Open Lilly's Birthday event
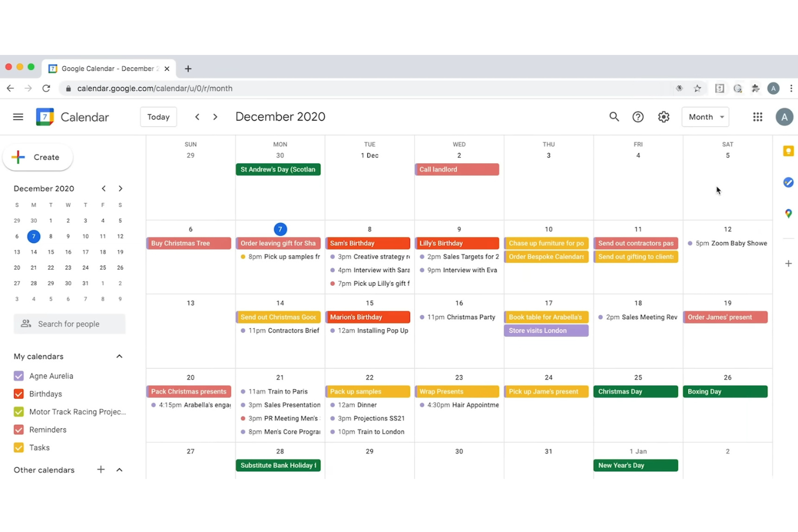798x532 pixels. [x=457, y=243]
